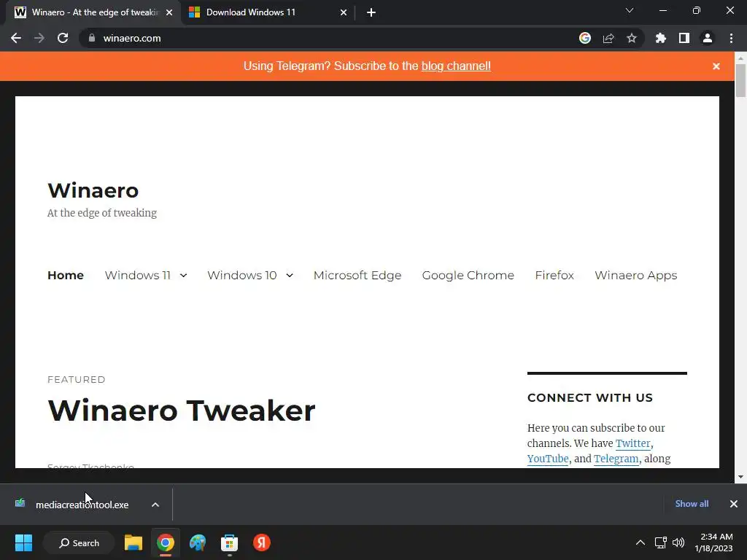Share this page via share icon
747x560 pixels.
[x=608, y=38]
